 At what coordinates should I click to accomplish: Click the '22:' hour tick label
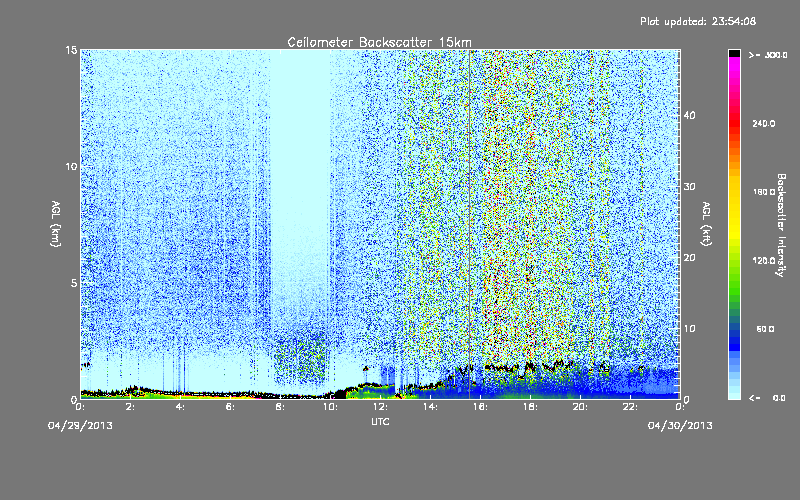pos(631,407)
